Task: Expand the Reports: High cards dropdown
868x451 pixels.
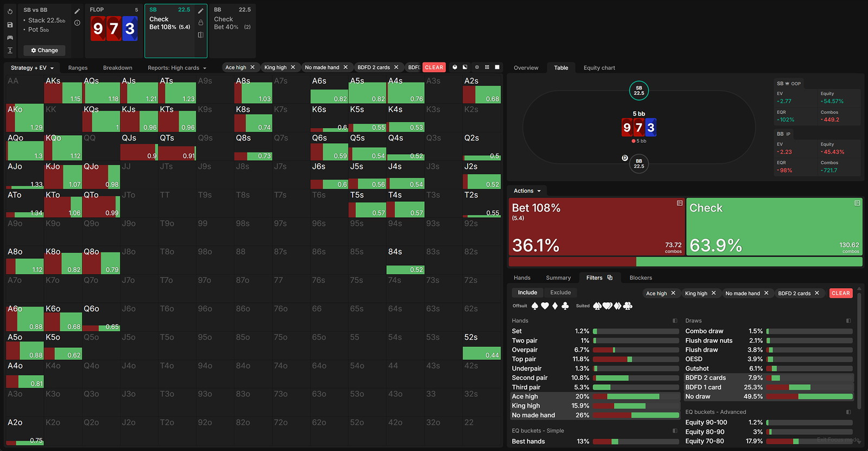Action: tap(177, 68)
